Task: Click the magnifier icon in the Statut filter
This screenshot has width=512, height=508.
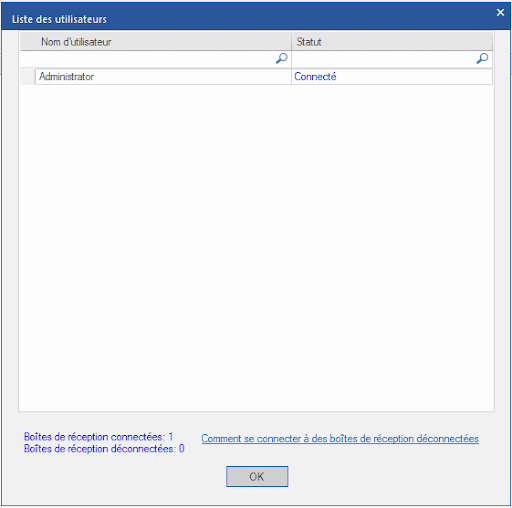Action: coord(482,59)
